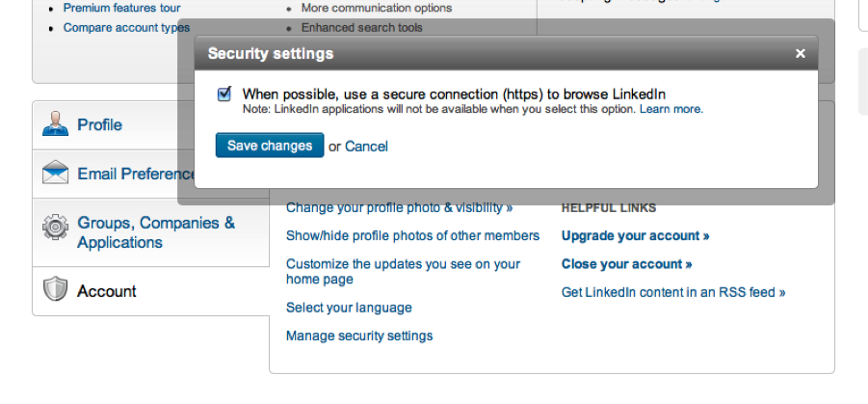This screenshot has height=404, width=868.
Task: Open Manage security settings link
Action: [359, 336]
